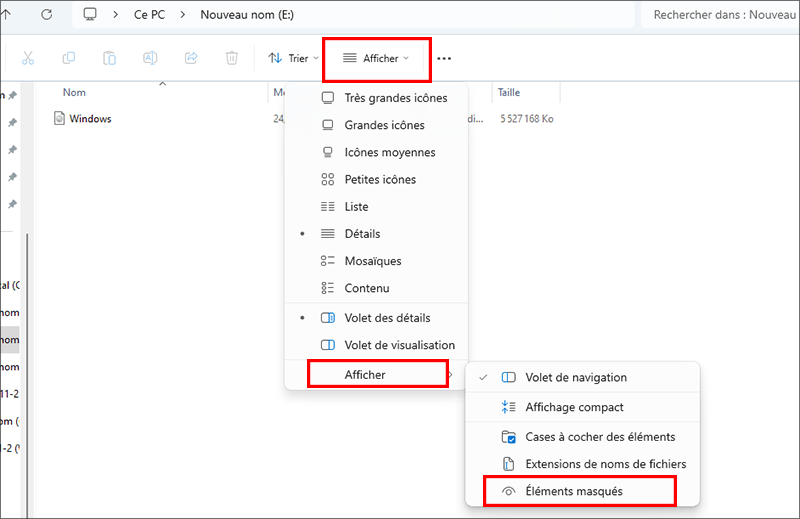Open the three-dot more options menu
800x519 pixels.
[444, 59]
